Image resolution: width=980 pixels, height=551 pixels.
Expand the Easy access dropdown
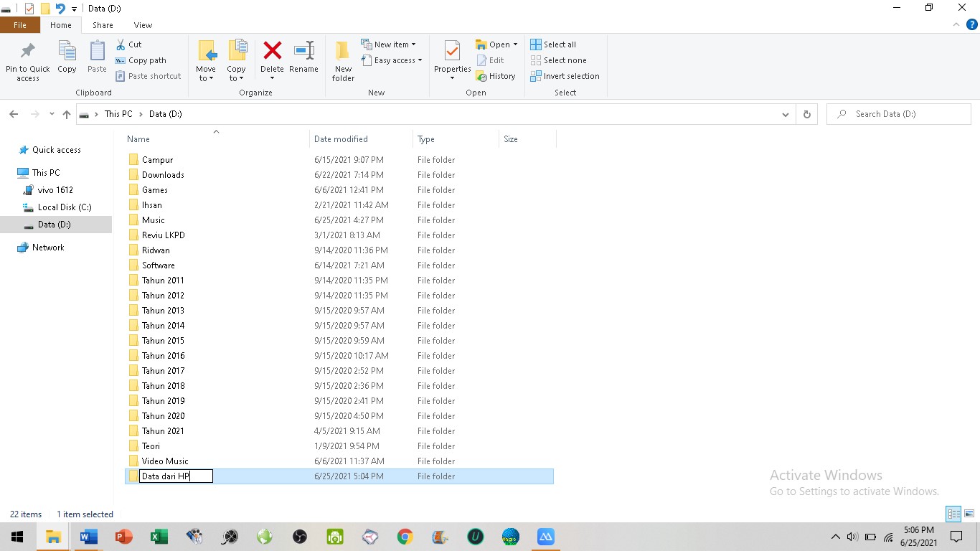pos(392,60)
